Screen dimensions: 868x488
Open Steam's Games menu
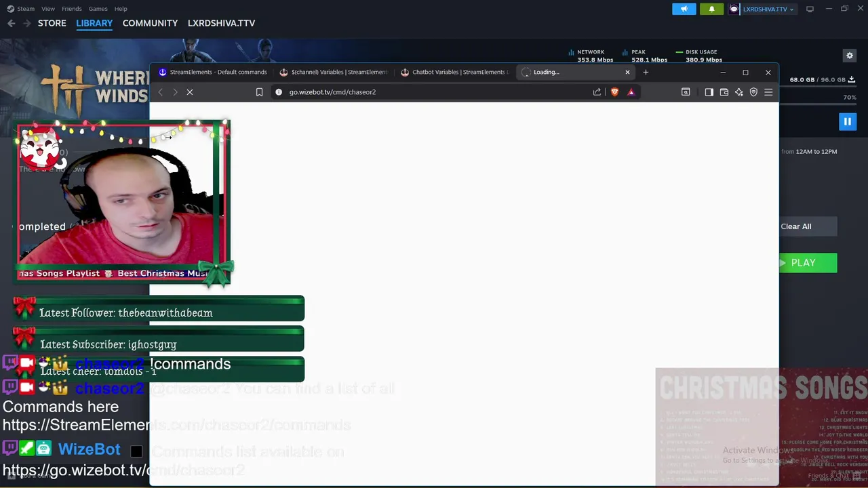tap(98, 9)
